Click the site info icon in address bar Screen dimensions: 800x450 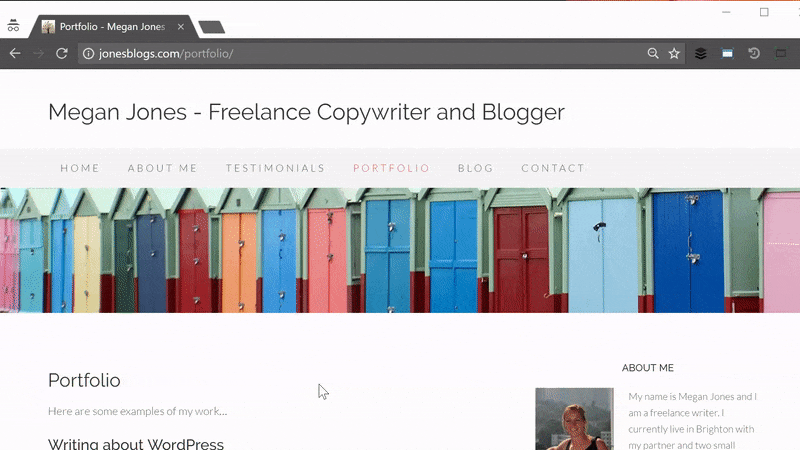click(88, 54)
